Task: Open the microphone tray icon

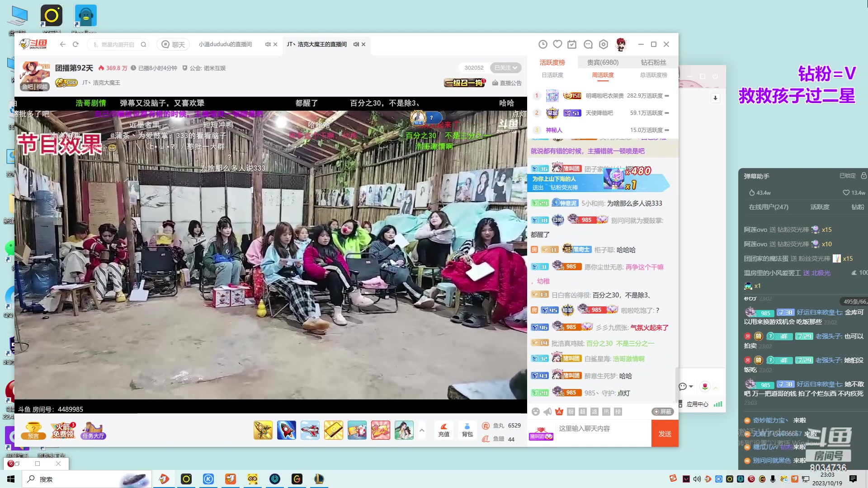Action: pos(773,479)
